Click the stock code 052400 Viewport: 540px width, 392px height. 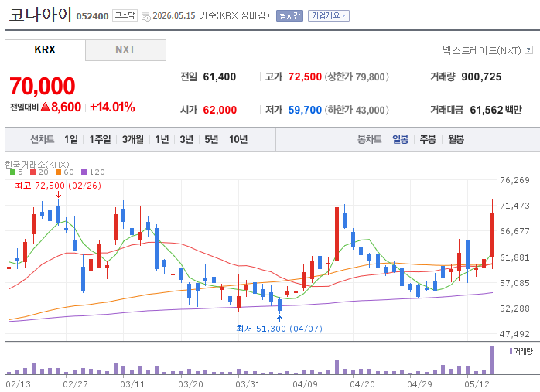(92, 16)
